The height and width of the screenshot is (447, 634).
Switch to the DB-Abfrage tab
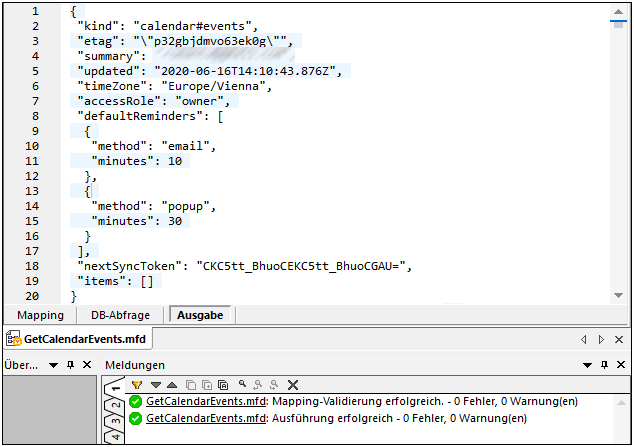click(120, 315)
